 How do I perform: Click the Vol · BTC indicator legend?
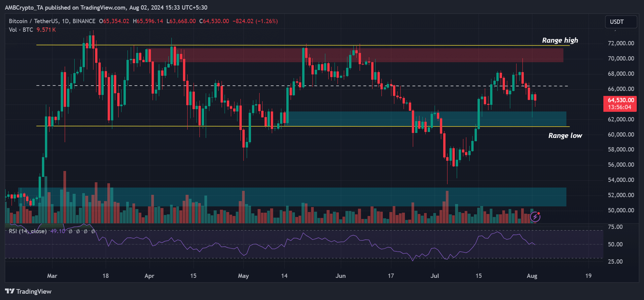point(21,30)
